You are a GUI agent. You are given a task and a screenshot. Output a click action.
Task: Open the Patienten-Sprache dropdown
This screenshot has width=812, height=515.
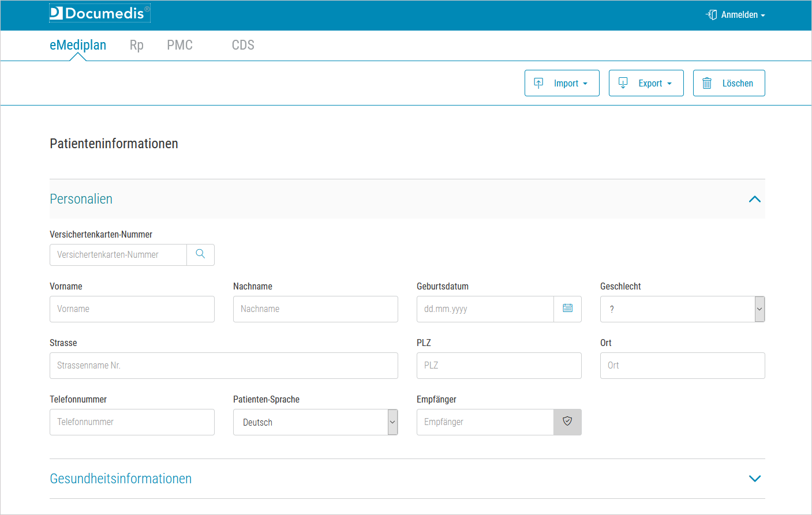pyautogui.click(x=393, y=422)
